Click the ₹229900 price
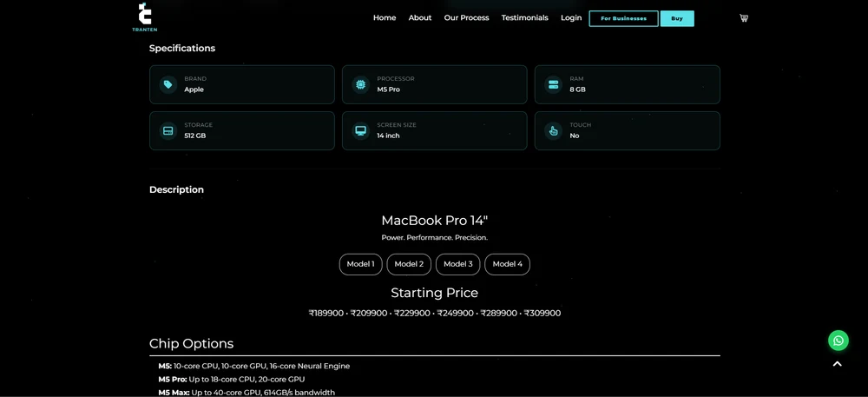 [411, 314]
